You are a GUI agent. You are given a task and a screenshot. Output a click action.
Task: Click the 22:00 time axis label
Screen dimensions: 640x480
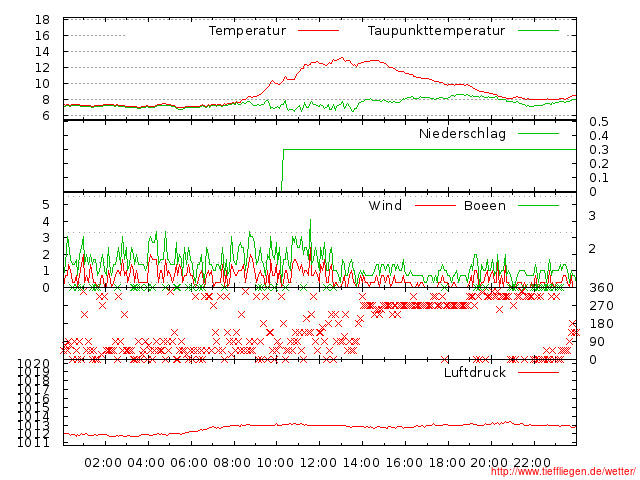click(532, 463)
